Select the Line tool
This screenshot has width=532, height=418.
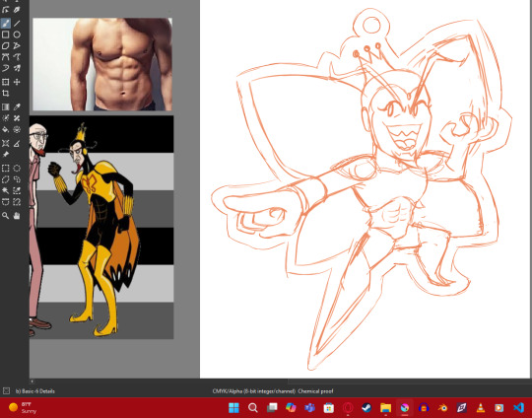coord(17,23)
